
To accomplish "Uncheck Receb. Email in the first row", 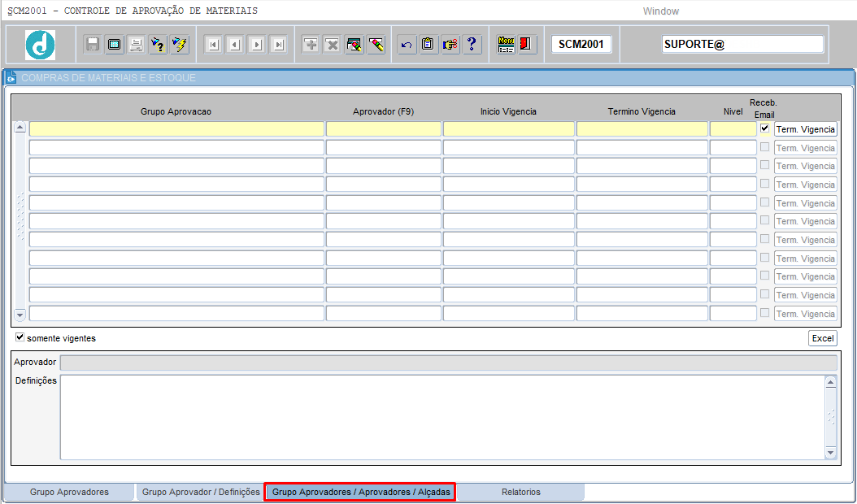I will [764, 128].
